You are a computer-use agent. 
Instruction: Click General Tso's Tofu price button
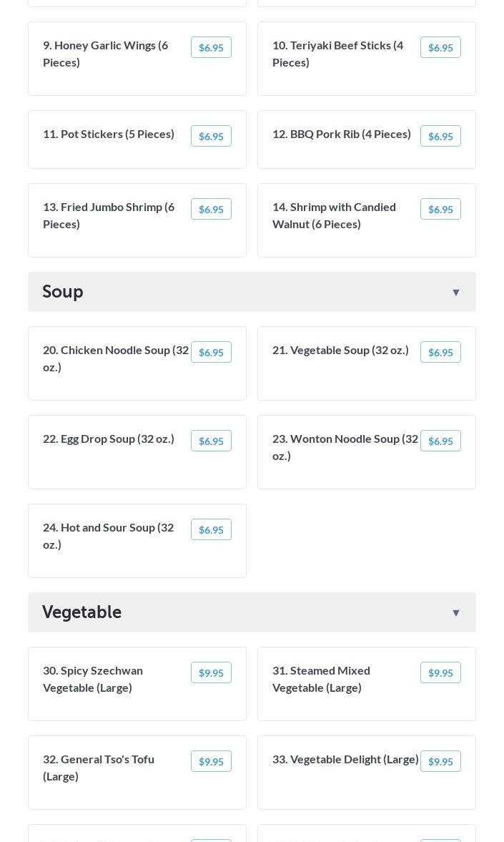click(211, 761)
